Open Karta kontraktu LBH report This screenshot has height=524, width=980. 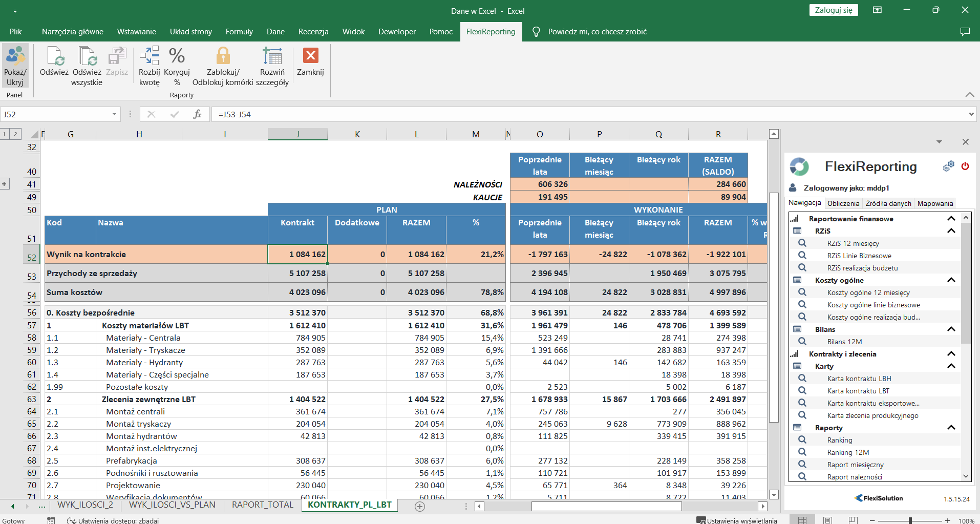tap(859, 379)
